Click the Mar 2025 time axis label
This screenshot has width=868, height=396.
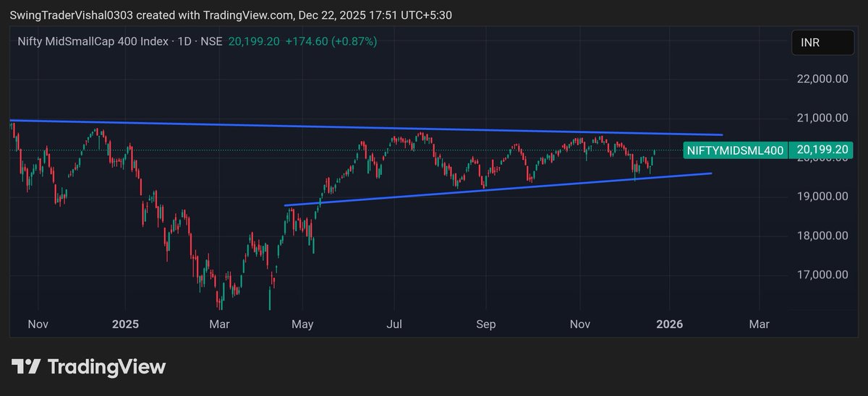(x=219, y=324)
